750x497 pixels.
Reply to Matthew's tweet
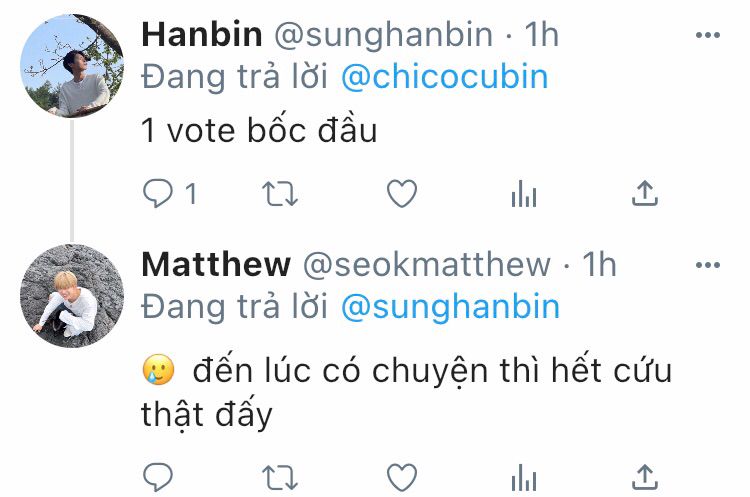[x=158, y=477]
